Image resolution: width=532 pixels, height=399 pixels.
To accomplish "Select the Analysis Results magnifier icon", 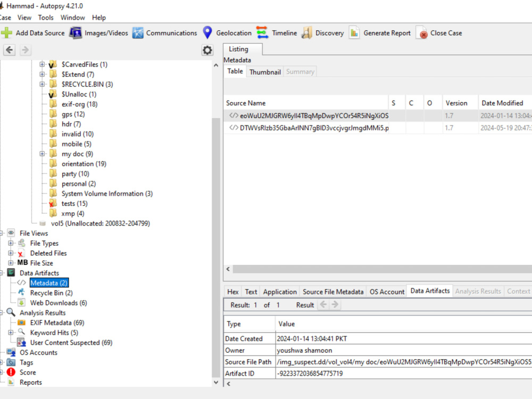I will pyautogui.click(x=11, y=312).
